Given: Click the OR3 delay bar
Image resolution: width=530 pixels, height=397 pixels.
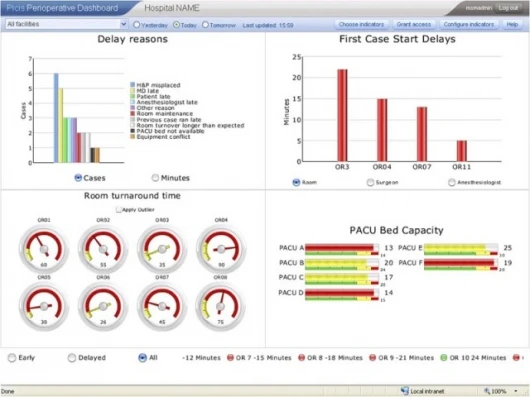Looking at the screenshot, I should pyautogui.click(x=342, y=115).
